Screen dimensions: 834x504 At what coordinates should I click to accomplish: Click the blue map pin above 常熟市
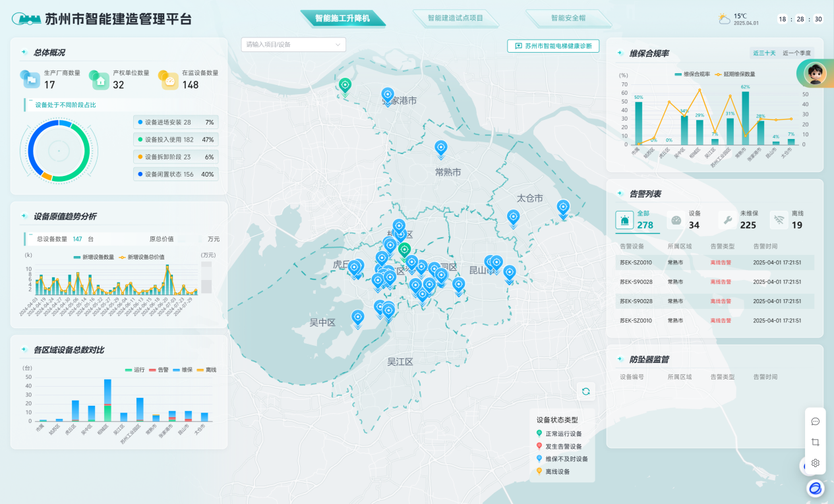[x=441, y=149]
